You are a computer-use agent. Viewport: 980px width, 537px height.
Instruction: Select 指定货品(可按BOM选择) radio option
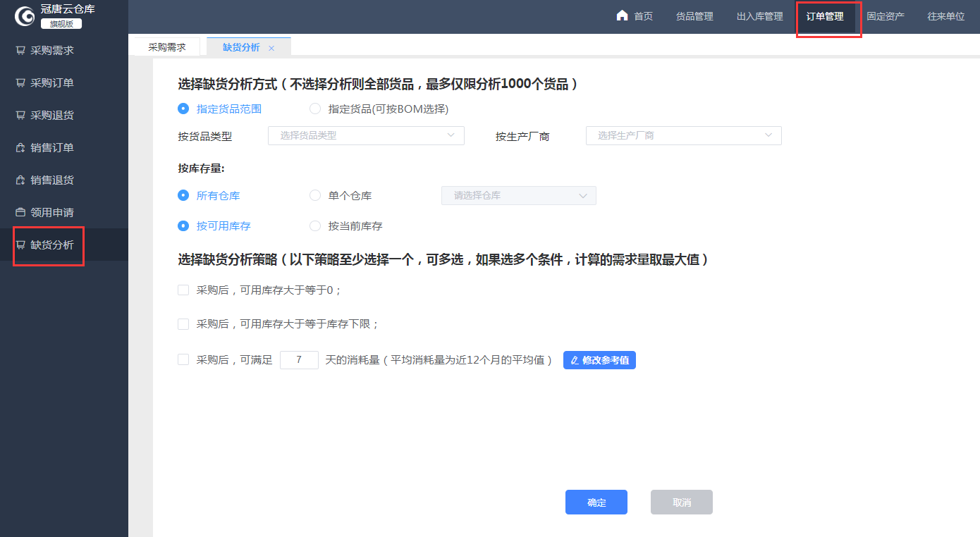(x=315, y=109)
